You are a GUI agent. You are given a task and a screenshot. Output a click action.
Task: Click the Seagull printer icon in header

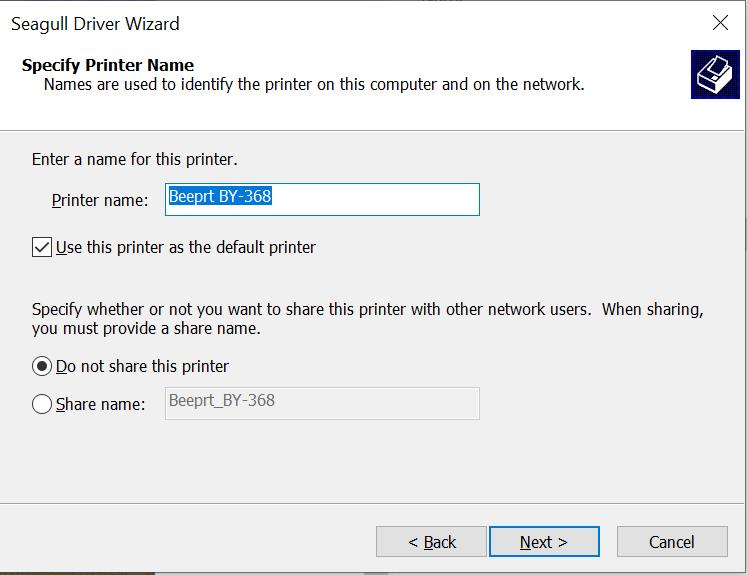click(x=715, y=75)
